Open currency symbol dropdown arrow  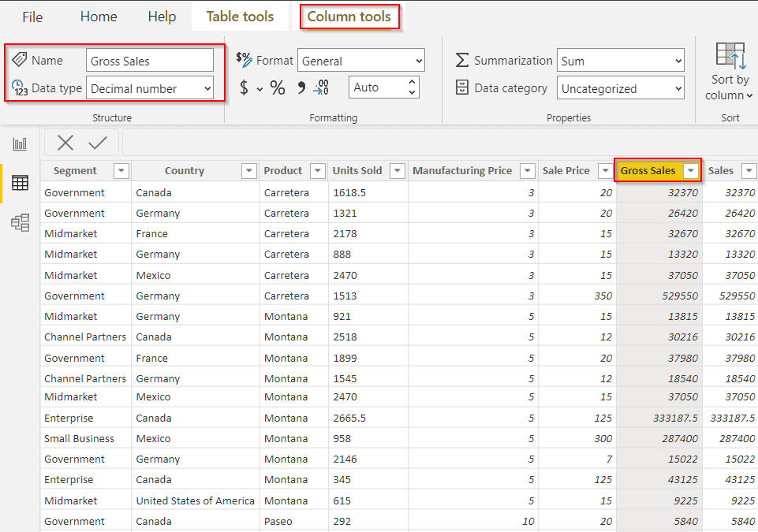[260, 89]
